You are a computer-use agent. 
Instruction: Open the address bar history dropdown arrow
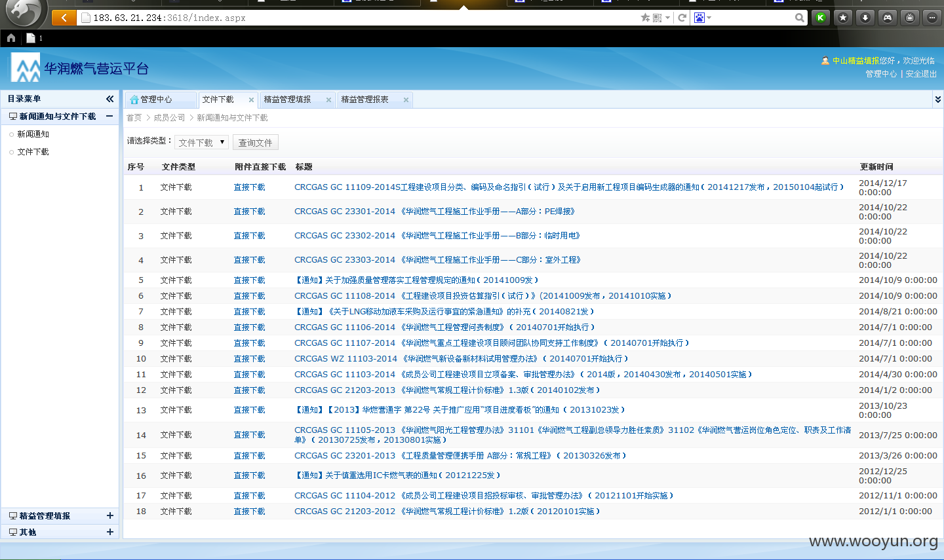[668, 18]
